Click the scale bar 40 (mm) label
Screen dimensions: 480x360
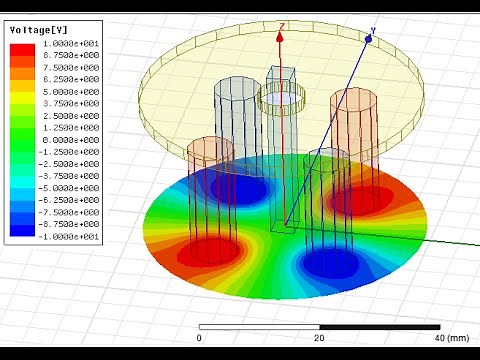(x=452, y=338)
